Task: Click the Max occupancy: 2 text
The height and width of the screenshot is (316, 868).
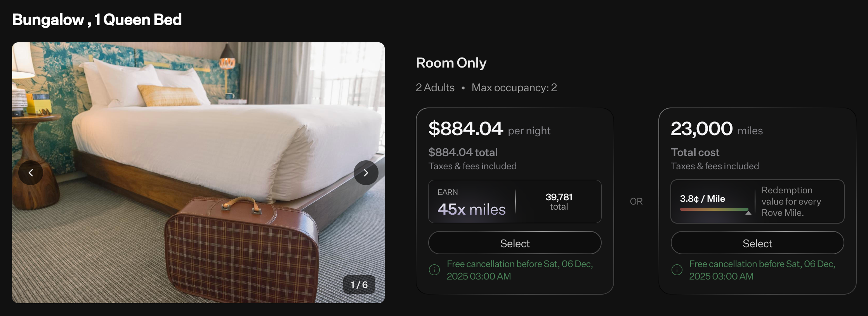Action: (x=514, y=88)
